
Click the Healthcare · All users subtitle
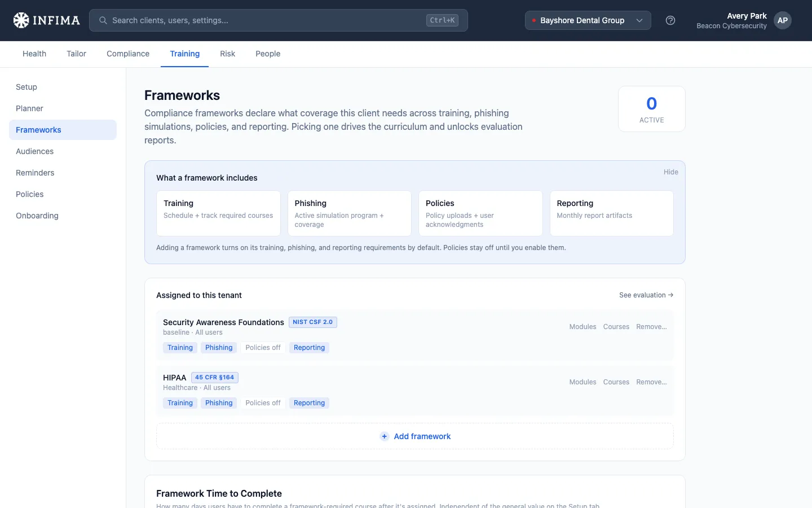tap(197, 388)
